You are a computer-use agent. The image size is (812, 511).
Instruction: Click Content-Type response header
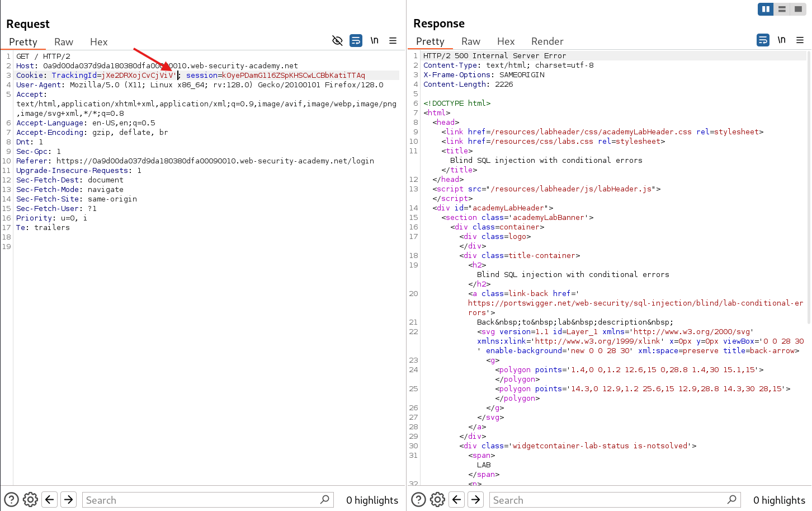pos(508,65)
